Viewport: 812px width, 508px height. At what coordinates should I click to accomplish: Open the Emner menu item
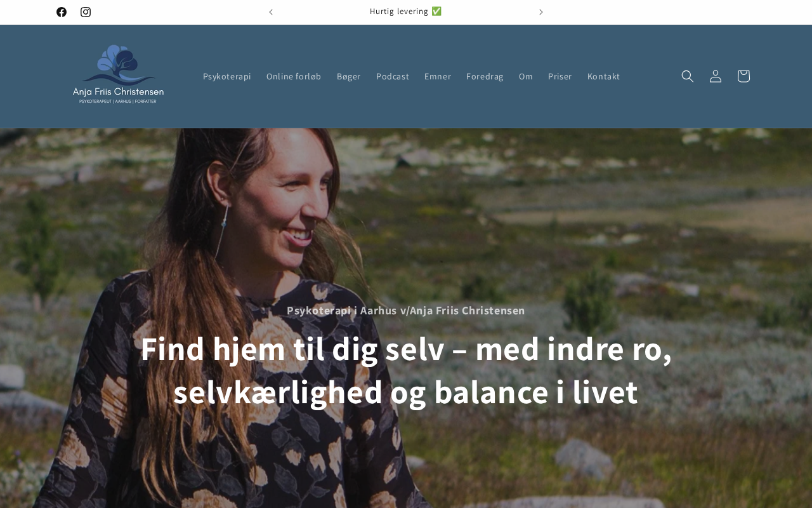tap(438, 76)
